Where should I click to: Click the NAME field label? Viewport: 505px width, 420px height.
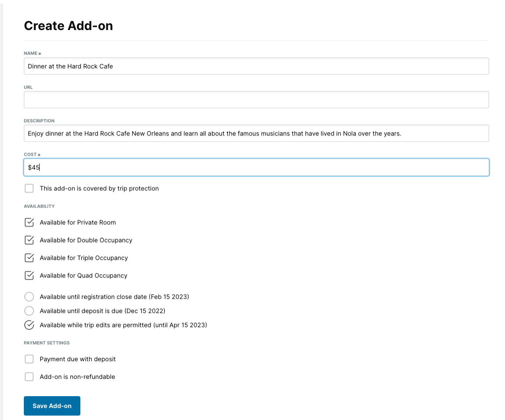click(30, 53)
